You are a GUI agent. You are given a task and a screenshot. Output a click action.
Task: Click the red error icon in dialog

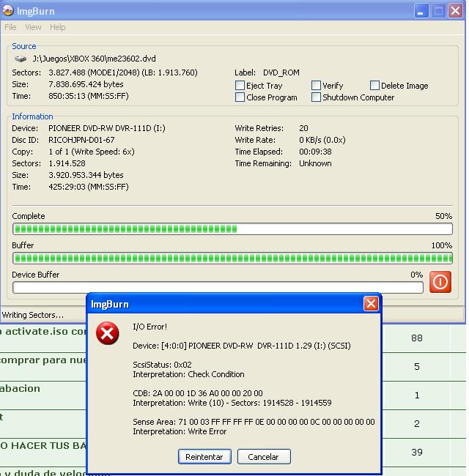[x=108, y=333]
